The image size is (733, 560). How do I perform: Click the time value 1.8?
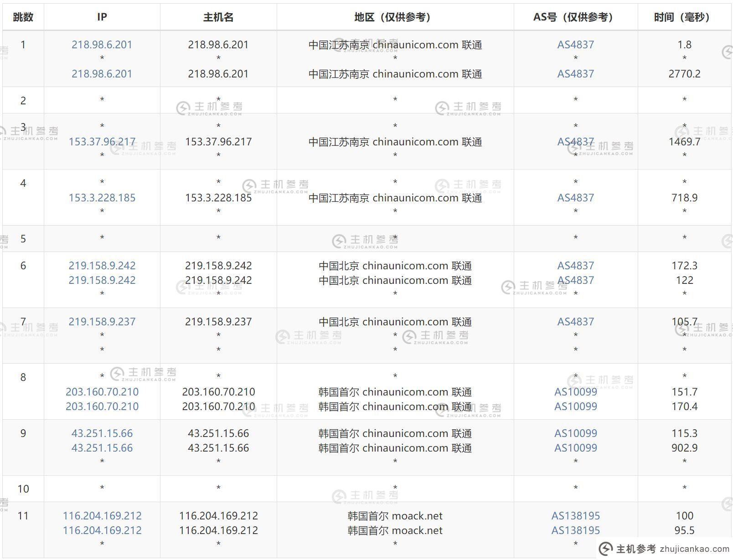click(x=685, y=45)
